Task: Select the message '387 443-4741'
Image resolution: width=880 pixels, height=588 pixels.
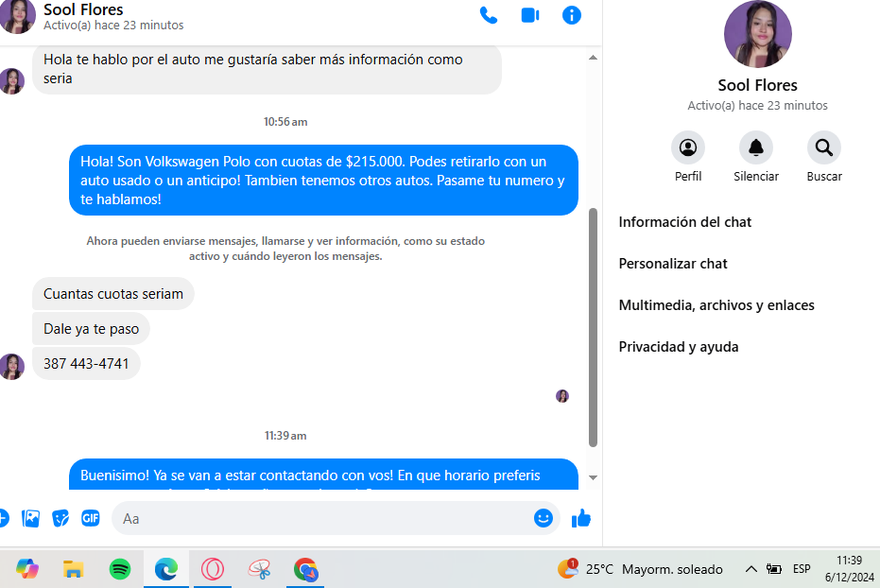Action: tap(86, 364)
